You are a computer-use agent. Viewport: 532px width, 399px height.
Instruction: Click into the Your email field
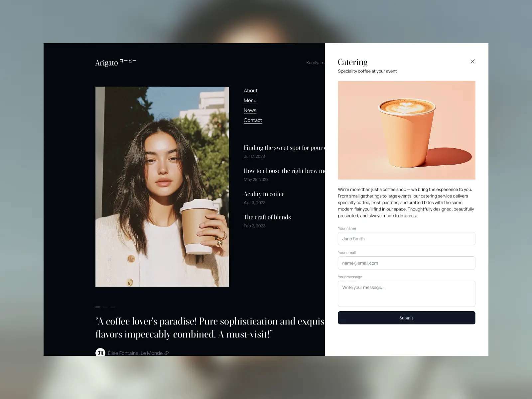406,263
